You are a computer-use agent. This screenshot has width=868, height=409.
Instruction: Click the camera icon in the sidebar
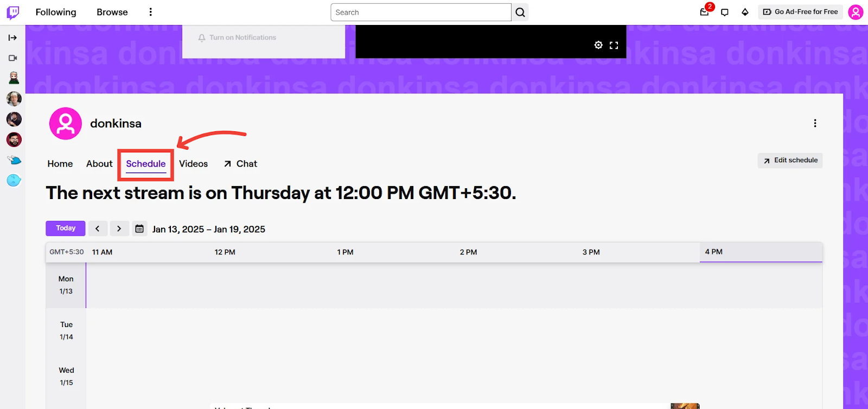pos(13,58)
